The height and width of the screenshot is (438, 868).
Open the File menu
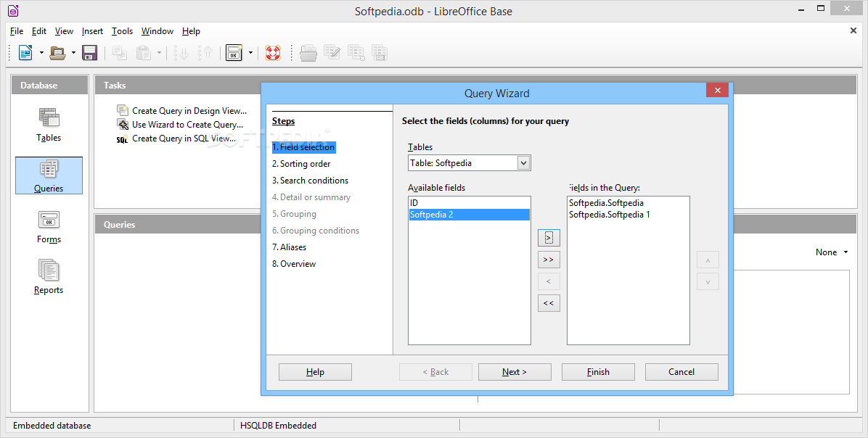(17, 31)
